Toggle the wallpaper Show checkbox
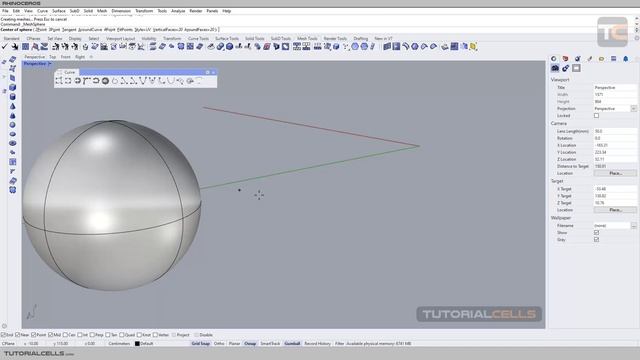Screen dimensions: 640x360 [596, 233]
